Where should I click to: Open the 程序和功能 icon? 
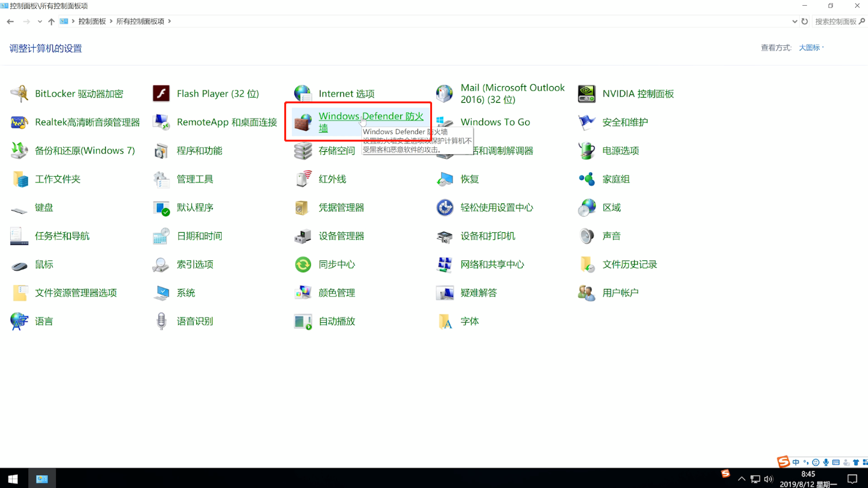click(161, 151)
